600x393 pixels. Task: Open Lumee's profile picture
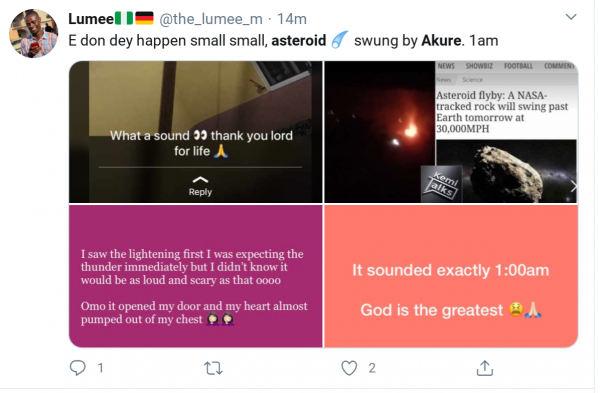pyautogui.click(x=34, y=34)
